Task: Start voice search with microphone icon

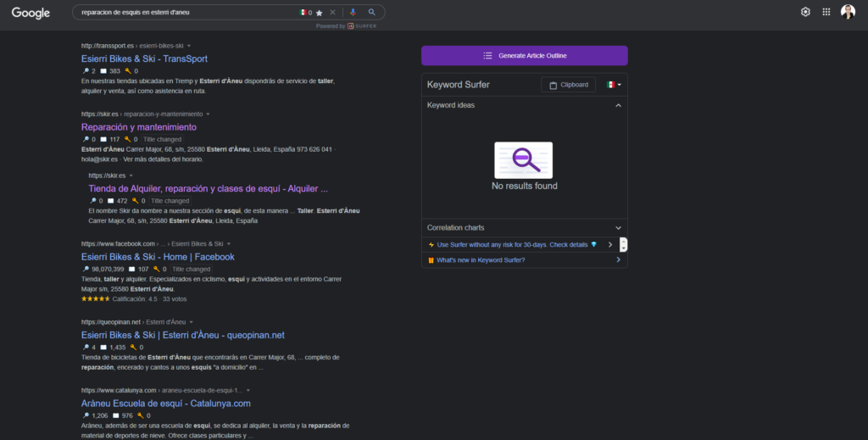Action: click(353, 12)
